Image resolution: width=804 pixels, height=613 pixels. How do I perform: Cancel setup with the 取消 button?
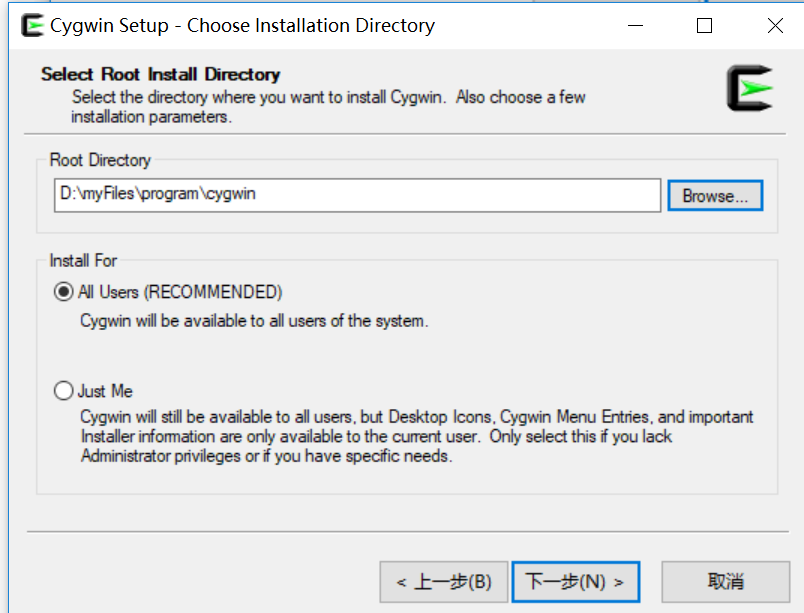(x=726, y=581)
